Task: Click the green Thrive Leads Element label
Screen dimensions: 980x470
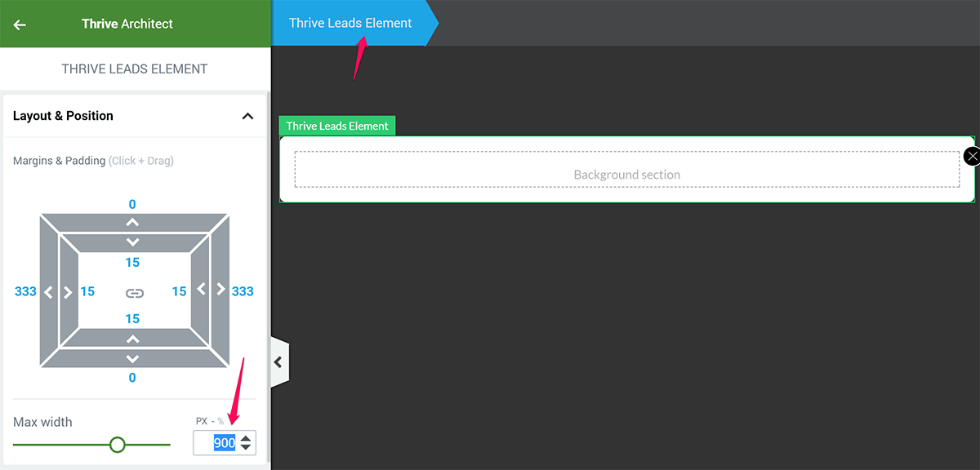Action: (x=337, y=126)
